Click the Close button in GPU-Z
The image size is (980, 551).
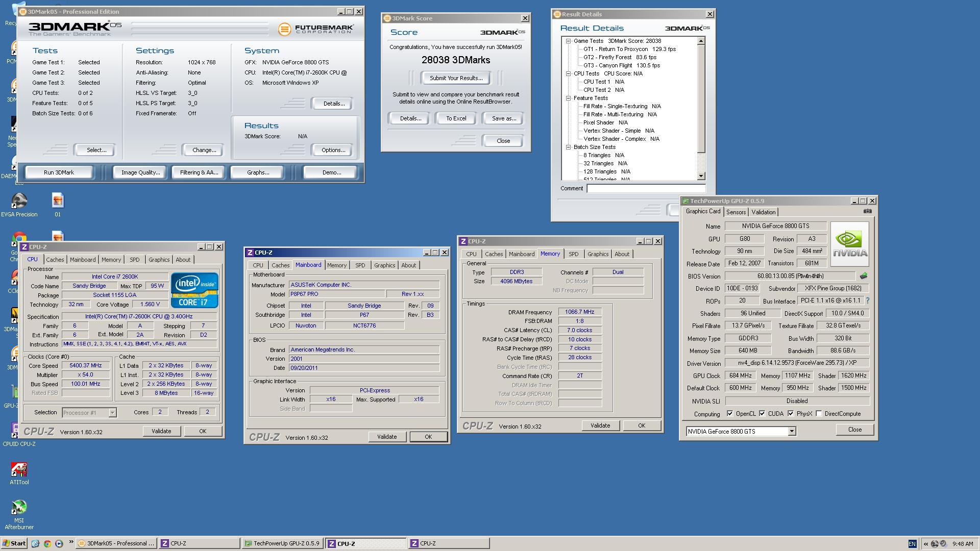click(x=854, y=430)
